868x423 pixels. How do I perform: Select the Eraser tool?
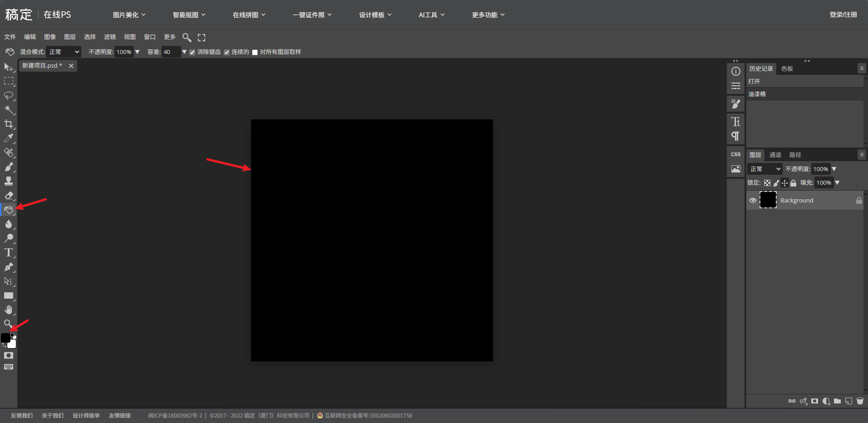click(9, 196)
